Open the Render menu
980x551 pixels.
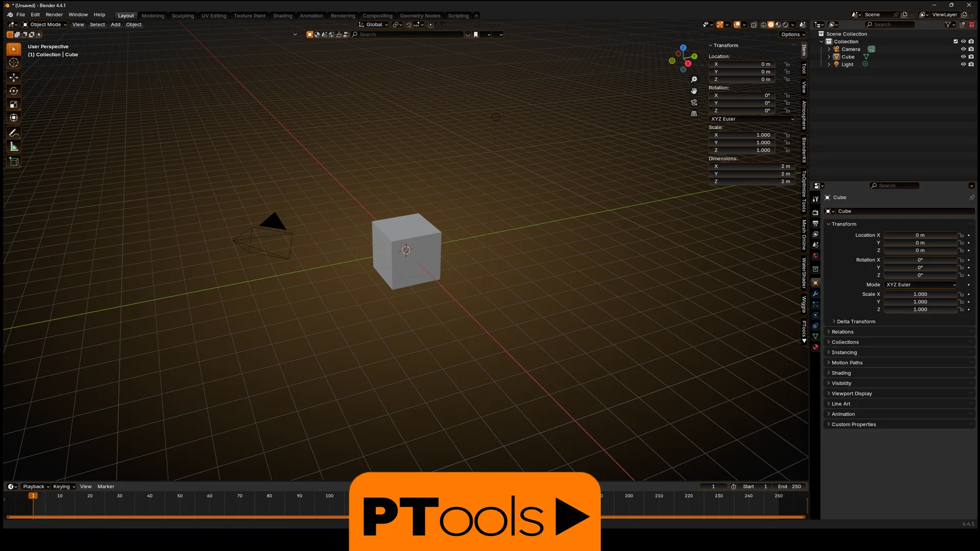(x=54, y=15)
